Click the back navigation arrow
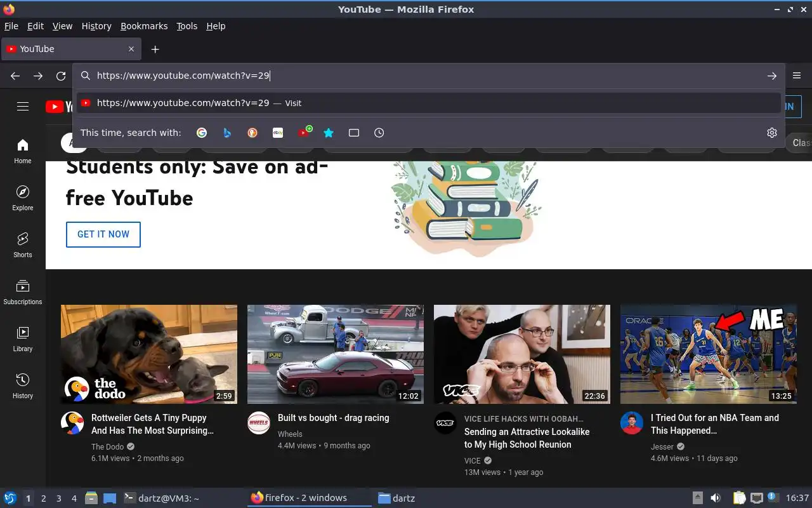812x508 pixels. point(15,76)
